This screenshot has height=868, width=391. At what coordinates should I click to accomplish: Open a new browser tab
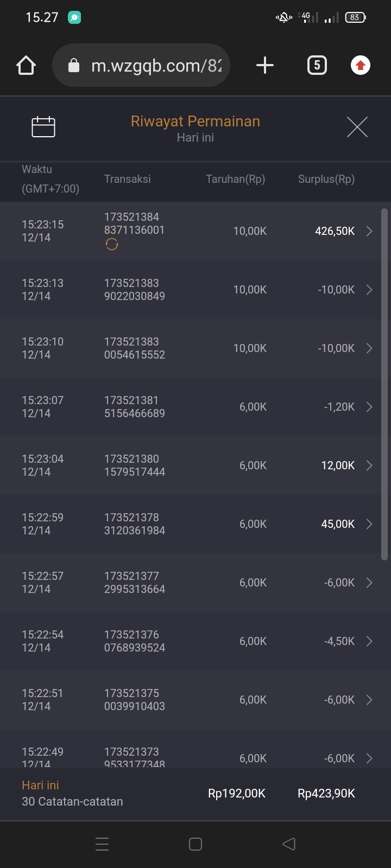[264, 66]
